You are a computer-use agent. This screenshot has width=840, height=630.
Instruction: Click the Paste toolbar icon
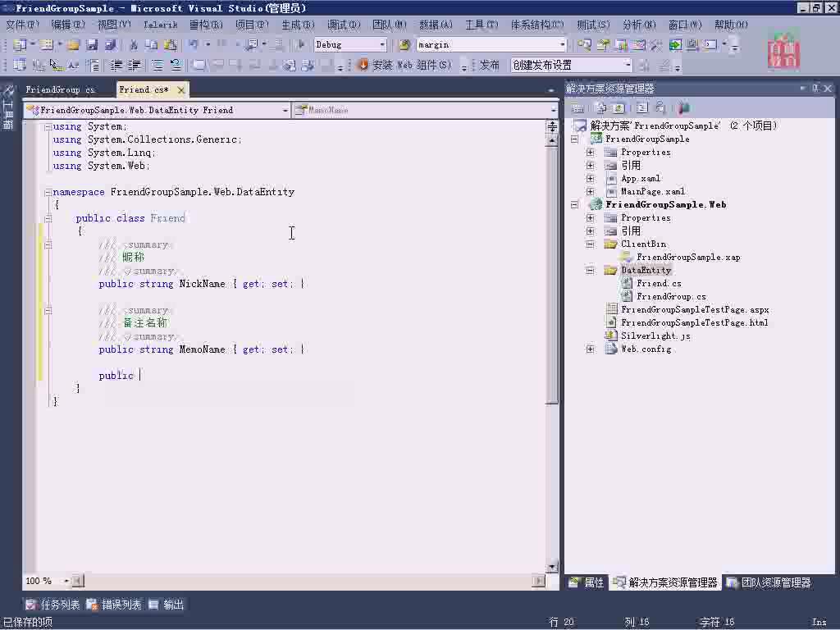tap(171, 45)
